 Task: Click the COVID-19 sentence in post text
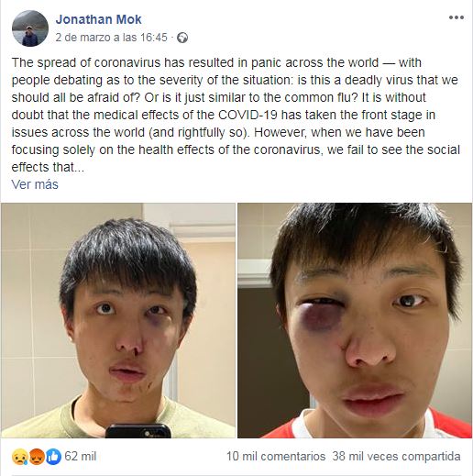click(x=224, y=115)
